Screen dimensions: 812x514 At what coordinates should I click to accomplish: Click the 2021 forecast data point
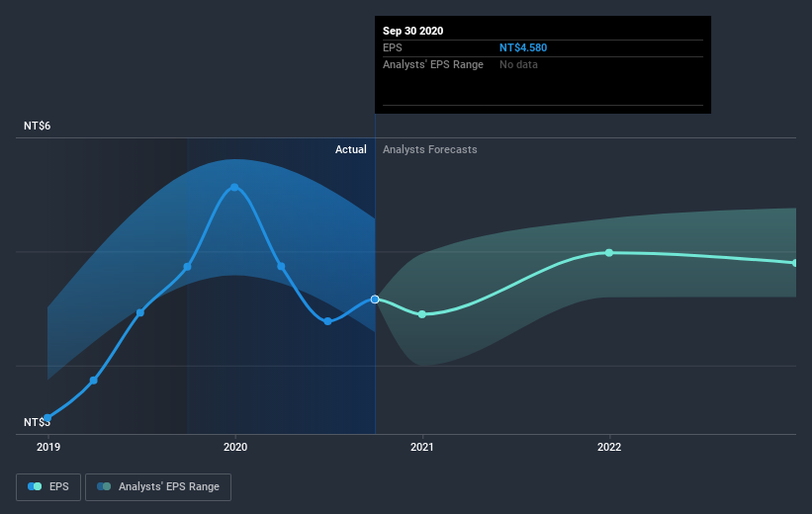[x=422, y=314]
